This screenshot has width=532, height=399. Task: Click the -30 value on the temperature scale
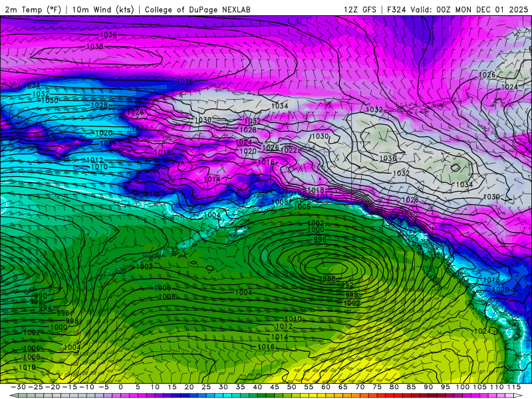tap(19, 387)
